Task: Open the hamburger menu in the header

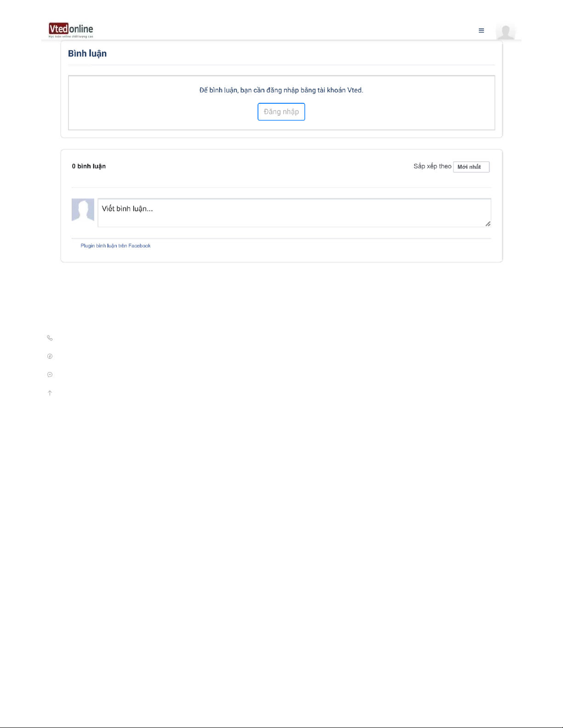Action: 481,31
